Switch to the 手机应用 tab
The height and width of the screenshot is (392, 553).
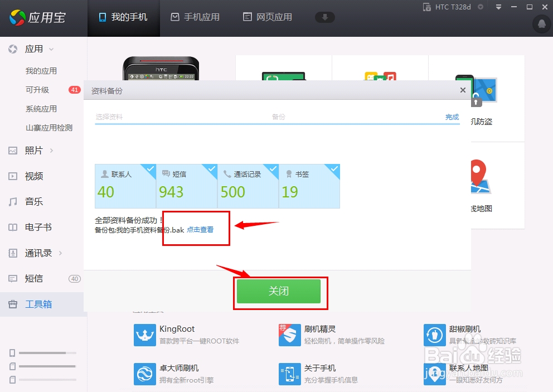coord(195,17)
